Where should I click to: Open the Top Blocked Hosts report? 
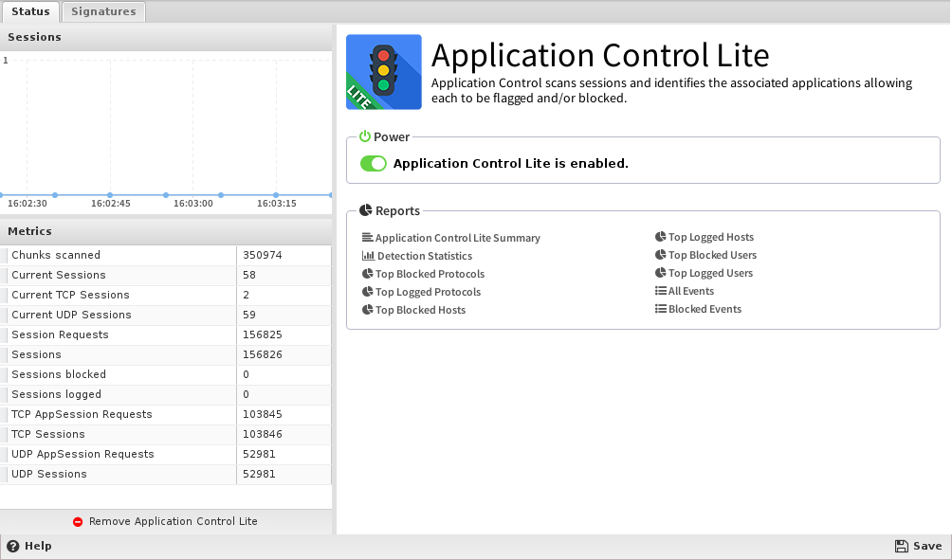pos(420,310)
